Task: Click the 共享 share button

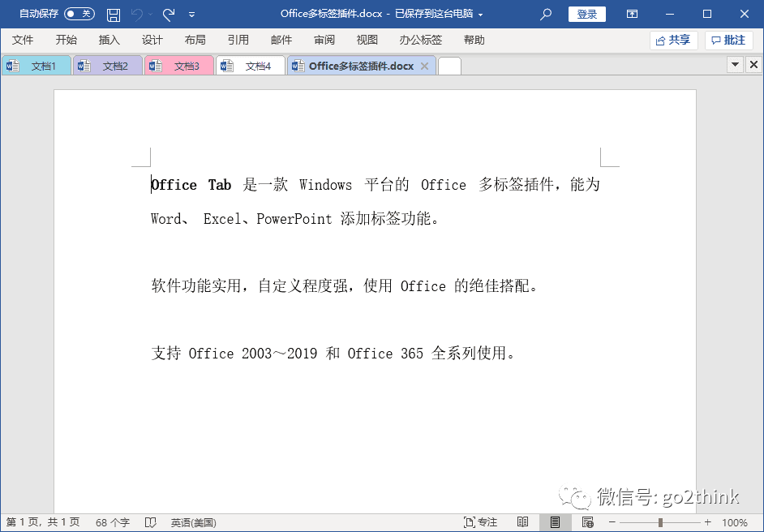Action: click(673, 41)
